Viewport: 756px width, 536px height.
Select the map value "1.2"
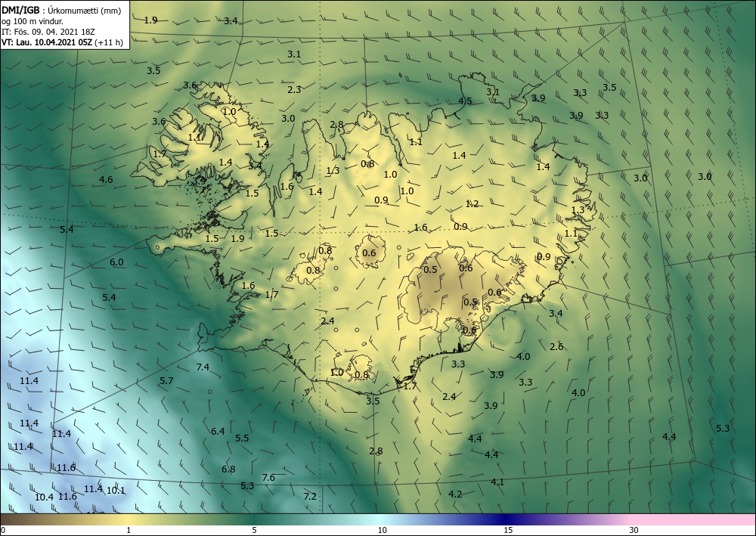(x=472, y=204)
